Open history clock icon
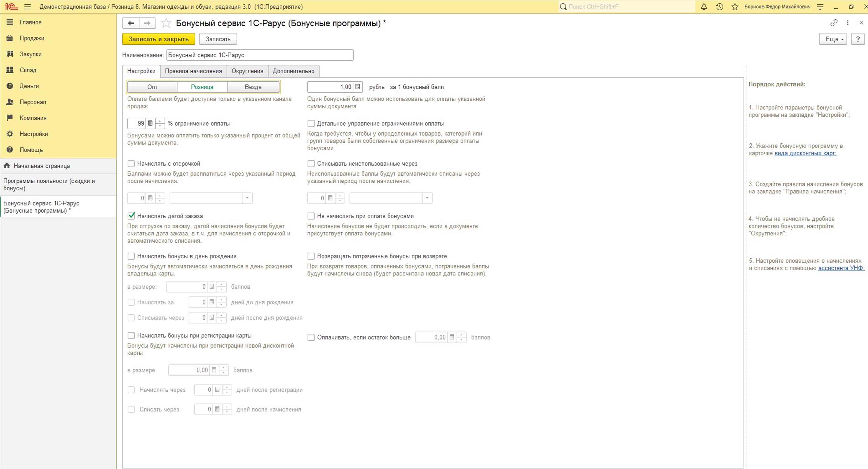 pyautogui.click(x=719, y=7)
